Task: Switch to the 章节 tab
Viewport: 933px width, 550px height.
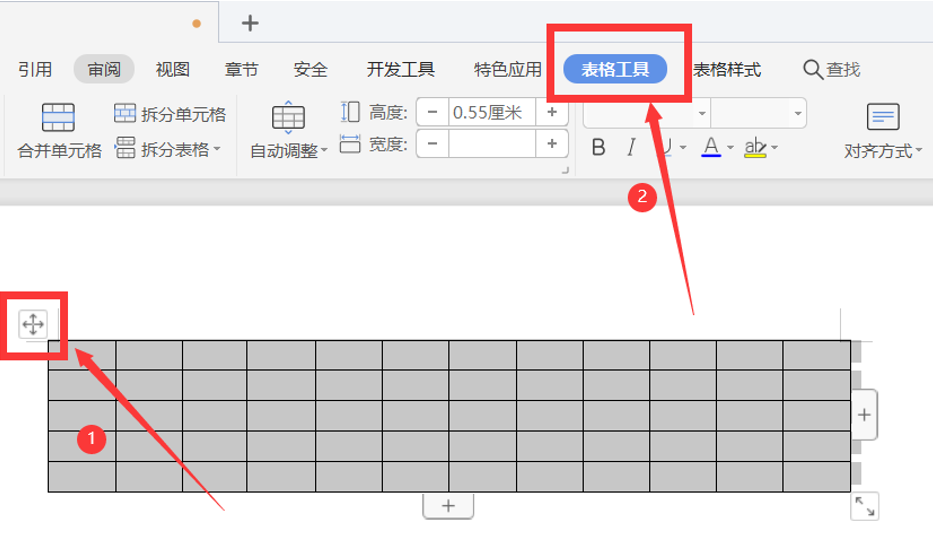Action: pyautogui.click(x=242, y=70)
